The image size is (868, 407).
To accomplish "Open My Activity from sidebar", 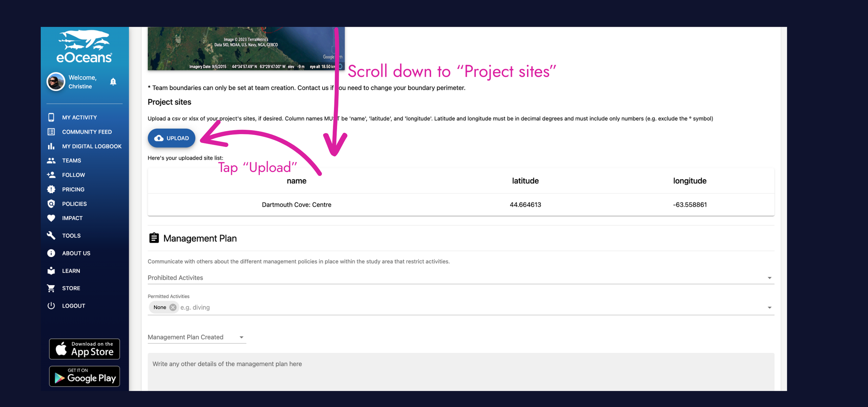I will [x=79, y=117].
